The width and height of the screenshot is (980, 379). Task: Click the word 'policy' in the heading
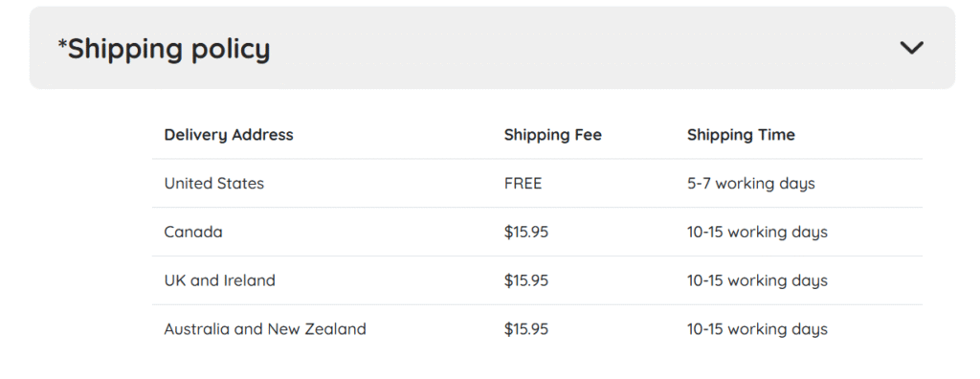(x=231, y=50)
